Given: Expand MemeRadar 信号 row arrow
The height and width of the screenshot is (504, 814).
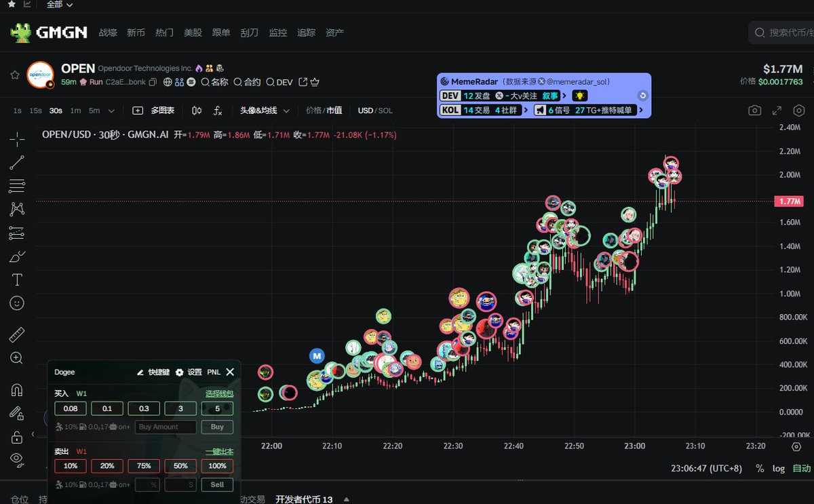Looking at the screenshot, I should [x=640, y=110].
